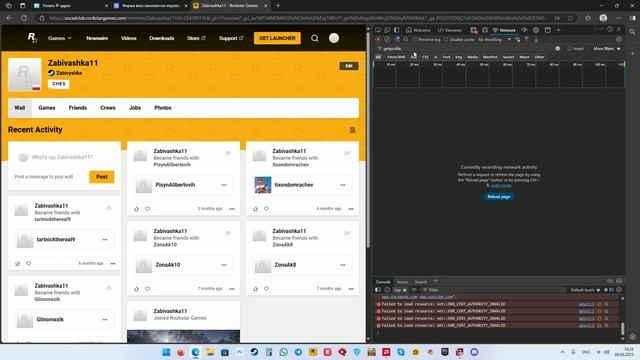Add another tool tab in DevTools
The width and height of the screenshot is (640, 360).
559,30
